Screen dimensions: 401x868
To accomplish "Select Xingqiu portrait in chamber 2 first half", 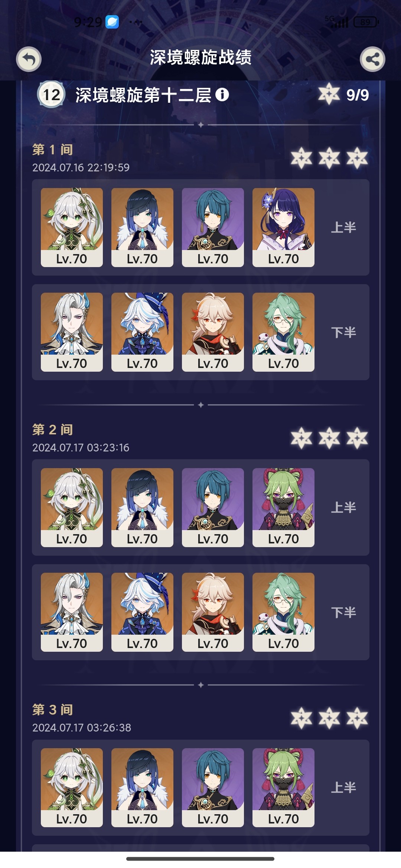I will pos(213,507).
